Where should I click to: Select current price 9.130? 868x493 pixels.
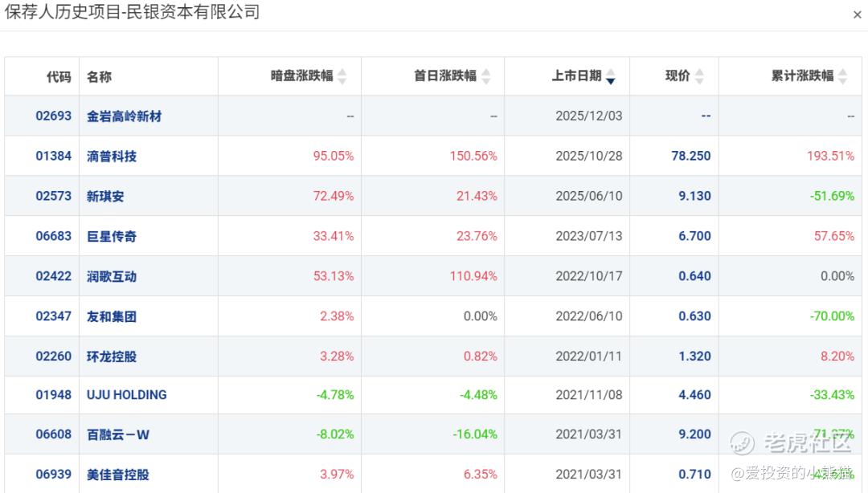click(694, 196)
